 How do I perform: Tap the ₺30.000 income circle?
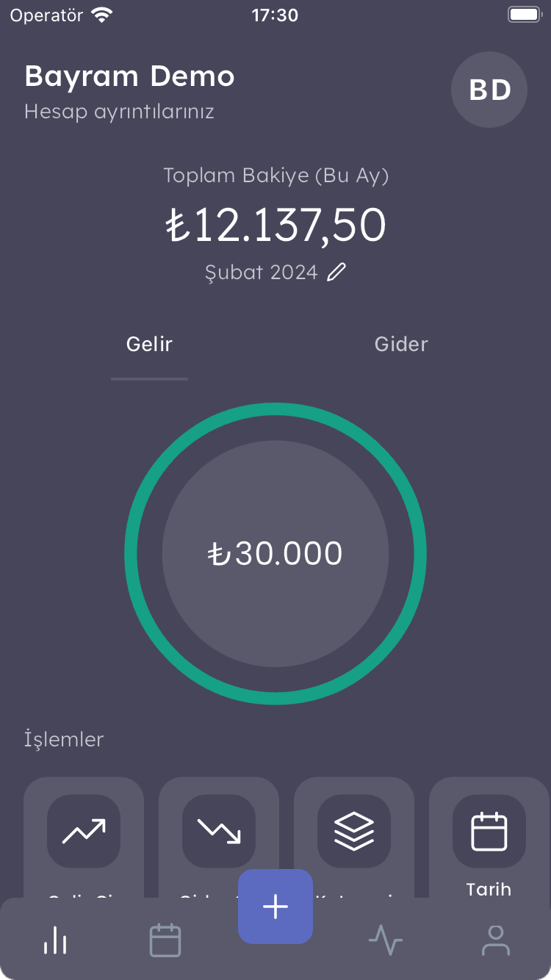(x=275, y=554)
